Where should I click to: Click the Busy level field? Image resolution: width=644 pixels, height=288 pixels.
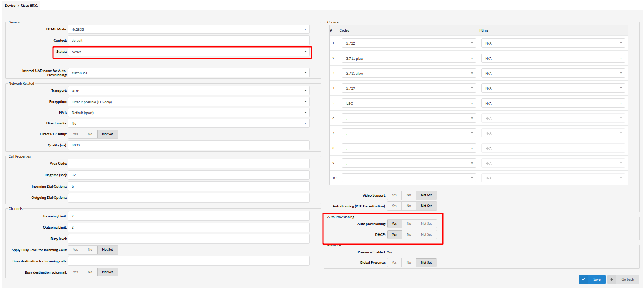click(x=189, y=239)
